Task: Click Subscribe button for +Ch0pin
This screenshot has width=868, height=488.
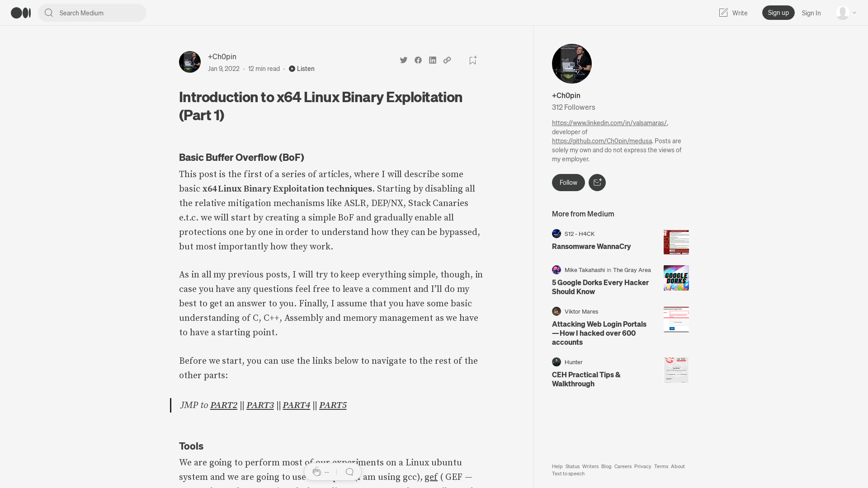Action: tap(597, 183)
